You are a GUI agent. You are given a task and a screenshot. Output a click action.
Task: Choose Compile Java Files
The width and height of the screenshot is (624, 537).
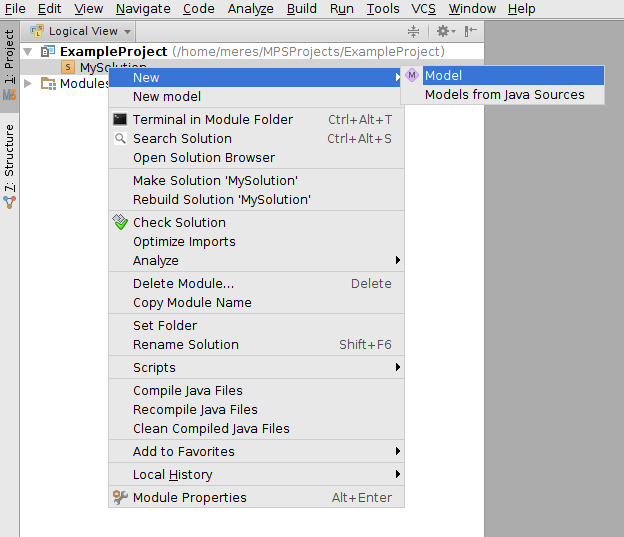coord(256,391)
